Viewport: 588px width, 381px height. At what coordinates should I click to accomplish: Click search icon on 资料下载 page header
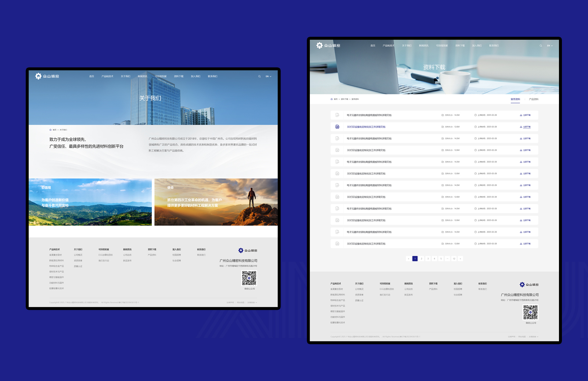[541, 46]
